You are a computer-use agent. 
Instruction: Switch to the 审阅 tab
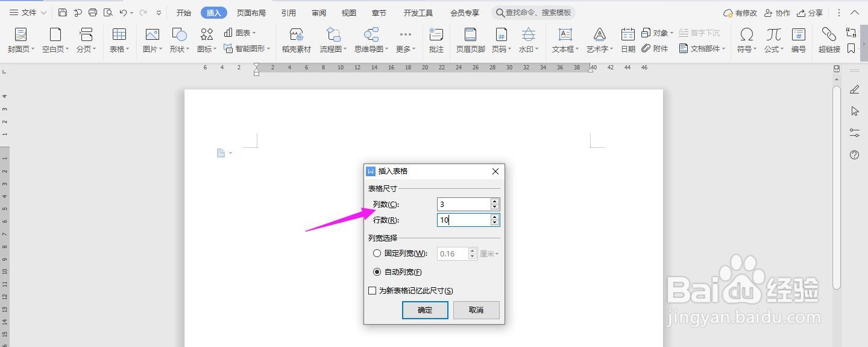coord(319,13)
